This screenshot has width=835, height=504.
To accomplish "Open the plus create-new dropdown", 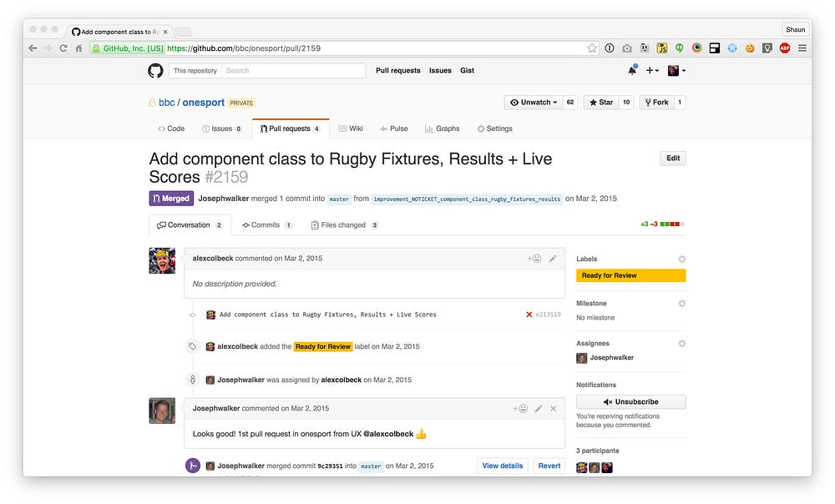I will (x=652, y=70).
